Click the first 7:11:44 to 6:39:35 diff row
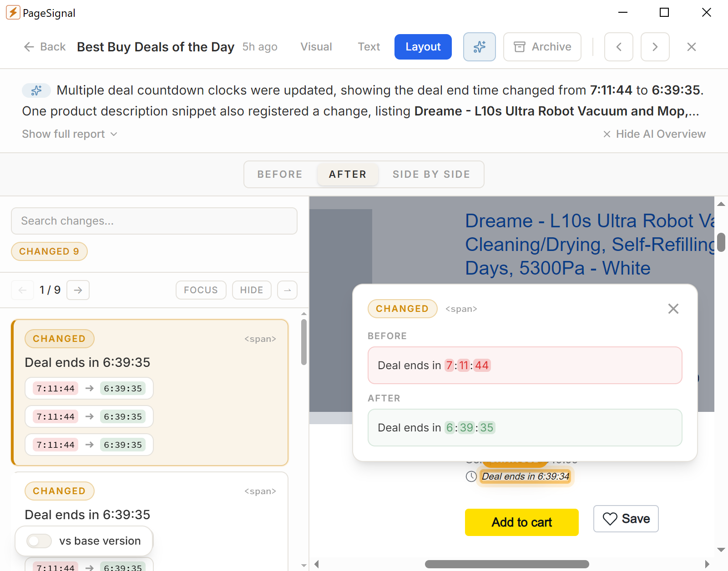The image size is (728, 571). [89, 388]
